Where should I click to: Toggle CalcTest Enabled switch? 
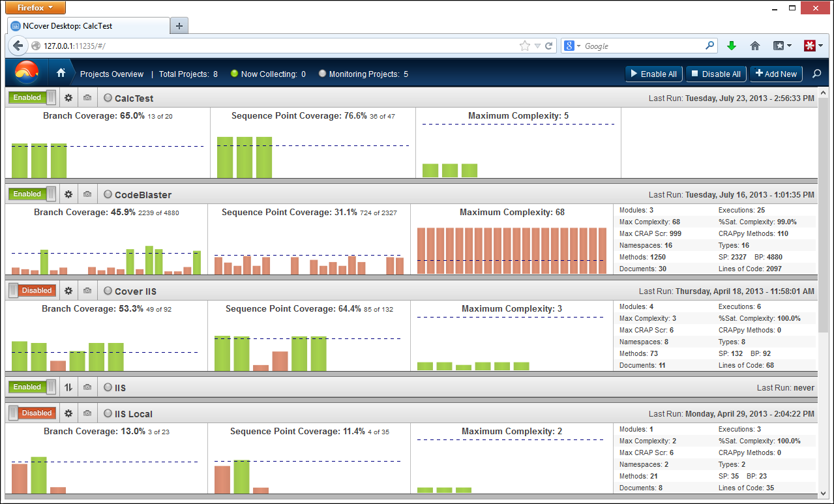(33, 98)
